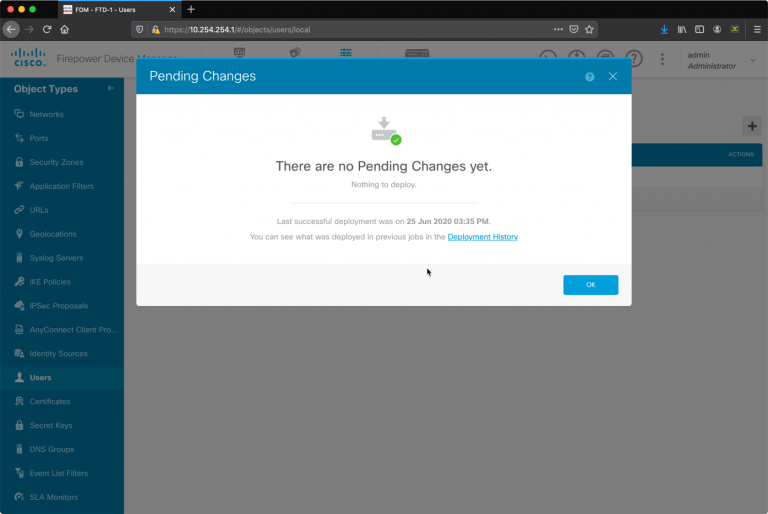
Task: Expand the admin user dropdown
Action: [753, 60]
